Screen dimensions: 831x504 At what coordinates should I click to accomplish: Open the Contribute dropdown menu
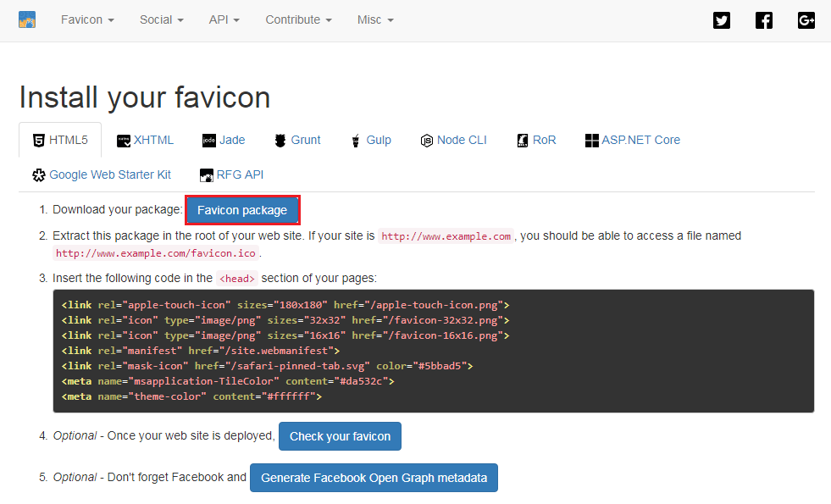tap(298, 19)
